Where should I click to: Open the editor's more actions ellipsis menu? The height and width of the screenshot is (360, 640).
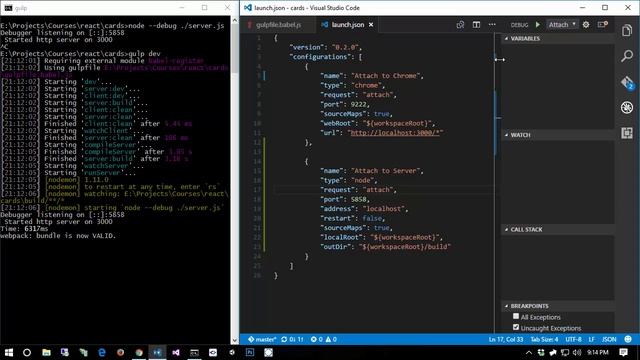[x=492, y=24]
